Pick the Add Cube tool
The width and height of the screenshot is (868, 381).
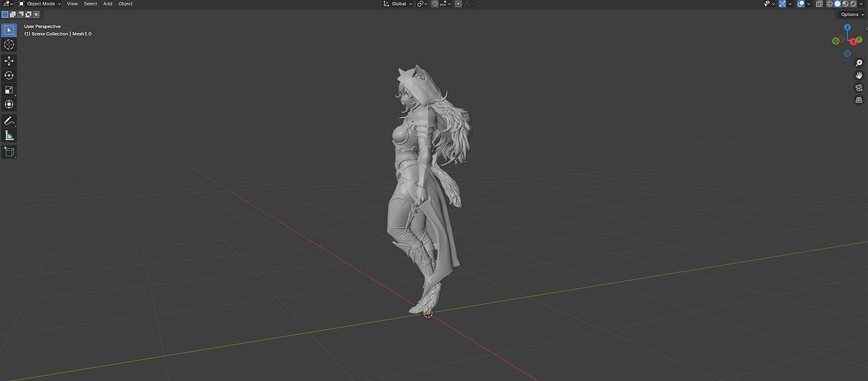pyautogui.click(x=9, y=151)
